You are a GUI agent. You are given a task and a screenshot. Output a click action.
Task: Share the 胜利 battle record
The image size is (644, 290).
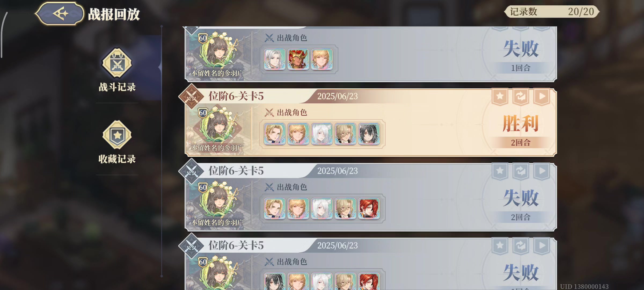(521, 96)
